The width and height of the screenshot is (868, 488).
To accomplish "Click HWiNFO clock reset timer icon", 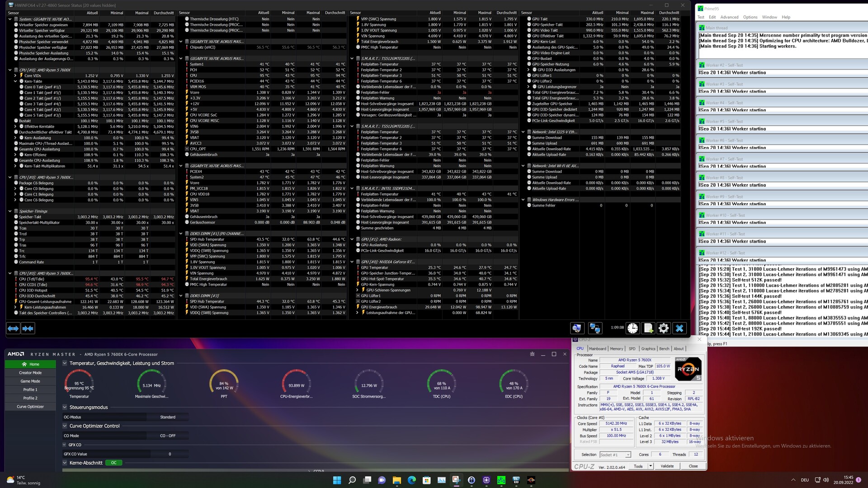I will pyautogui.click(x=633, y=328).
